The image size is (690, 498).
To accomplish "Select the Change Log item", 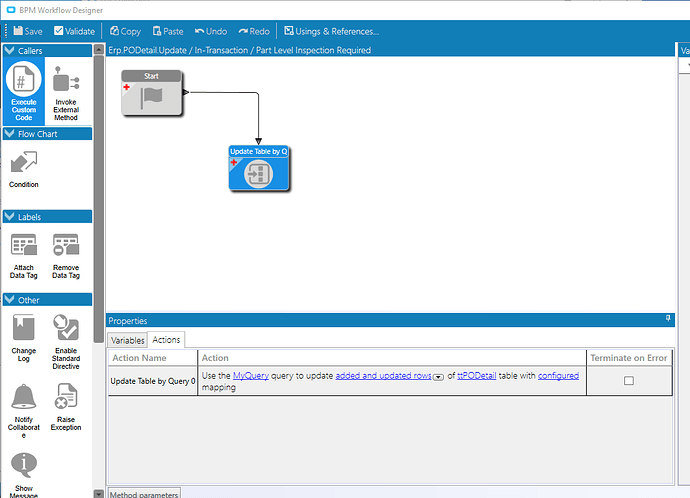I will (24, 338).
